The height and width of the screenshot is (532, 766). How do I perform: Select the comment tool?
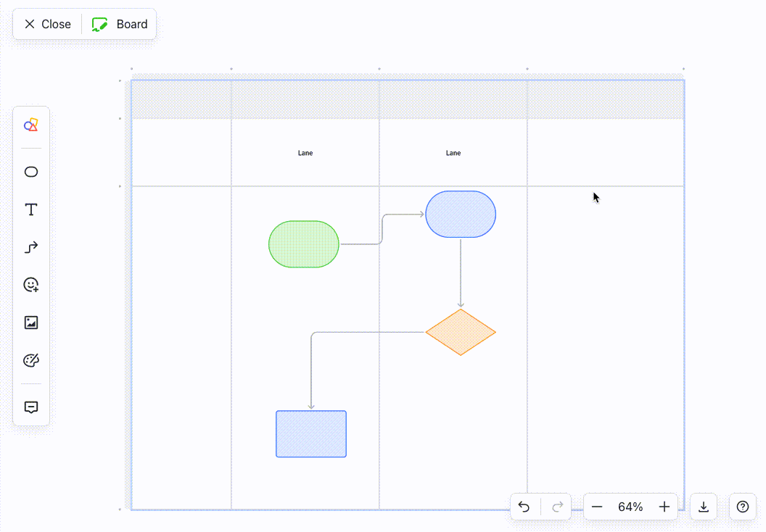30,407
